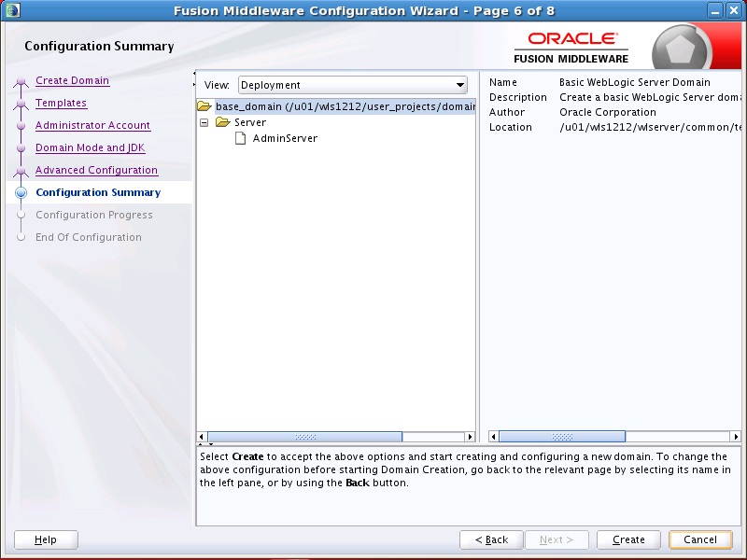The height and width of the screenshot is (560, 747).
Task: Click the Configuration Summary step bullet
Action: pyautogui.click(x=21, y=192)
